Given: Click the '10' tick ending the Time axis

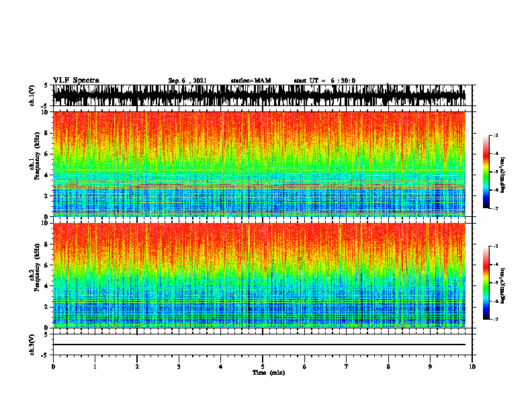Looking at the screenshot, I should tap(472, 367).
